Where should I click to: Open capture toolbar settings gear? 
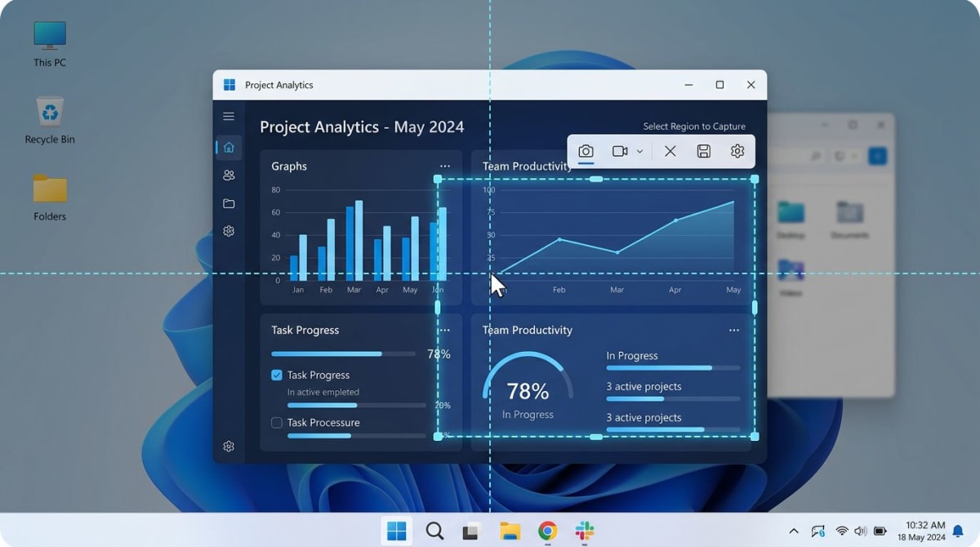[737, 151]
